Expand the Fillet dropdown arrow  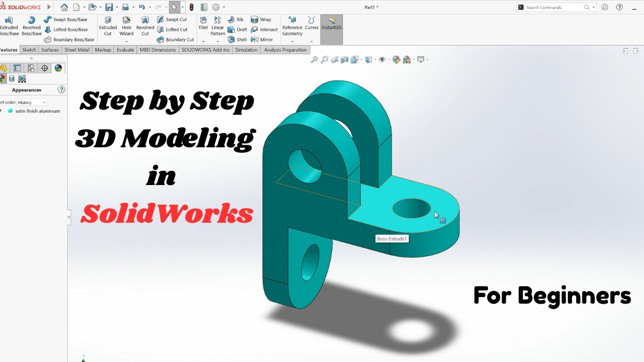(x=203, y=41)
